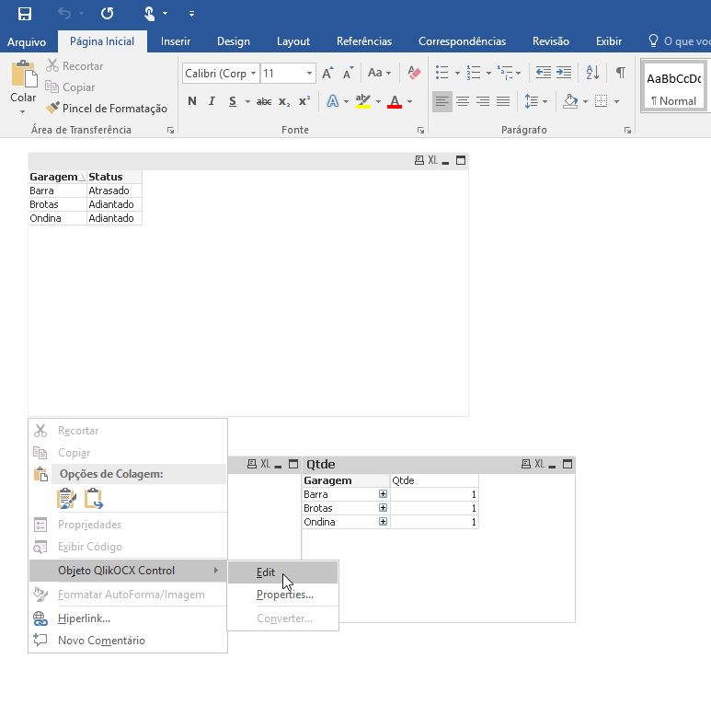
Task: Sort text with the A-Z icon
Action: (592, 73)
